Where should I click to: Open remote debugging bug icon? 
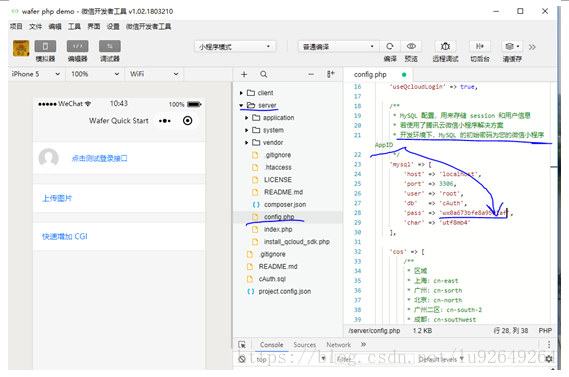445,46
